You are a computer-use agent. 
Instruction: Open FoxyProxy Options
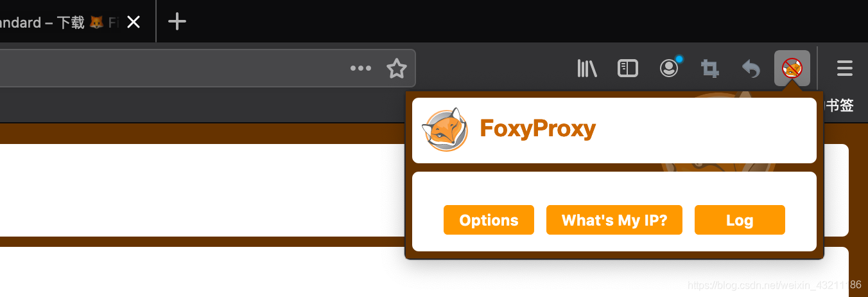click(x=489, y=220)
